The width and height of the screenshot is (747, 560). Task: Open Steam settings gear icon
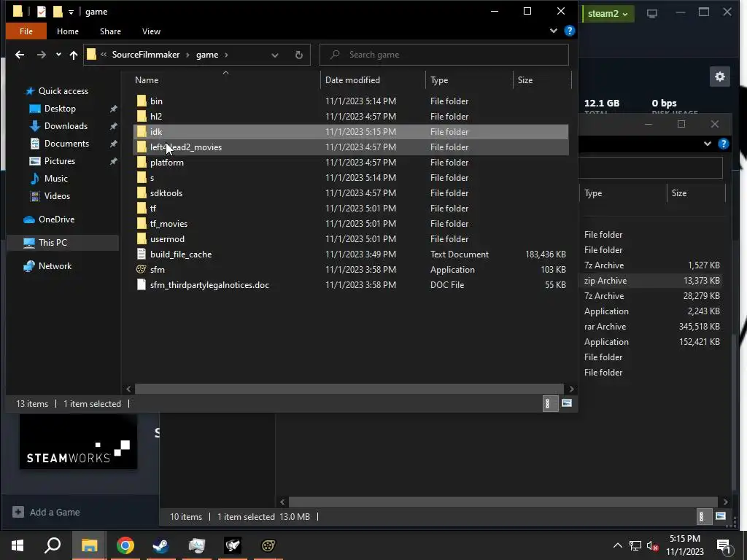coord(720,77)
